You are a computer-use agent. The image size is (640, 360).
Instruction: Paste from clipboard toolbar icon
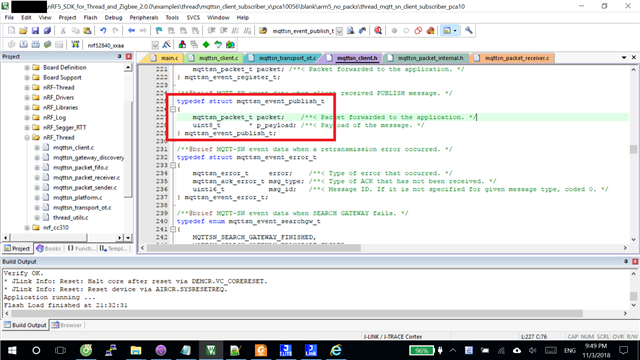coord(87,31)
